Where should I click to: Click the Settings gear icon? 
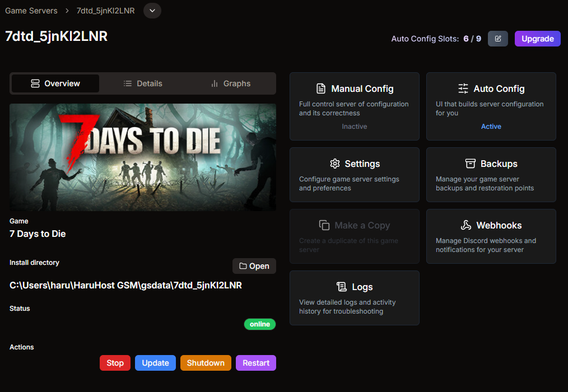click(x=335, y=164)
